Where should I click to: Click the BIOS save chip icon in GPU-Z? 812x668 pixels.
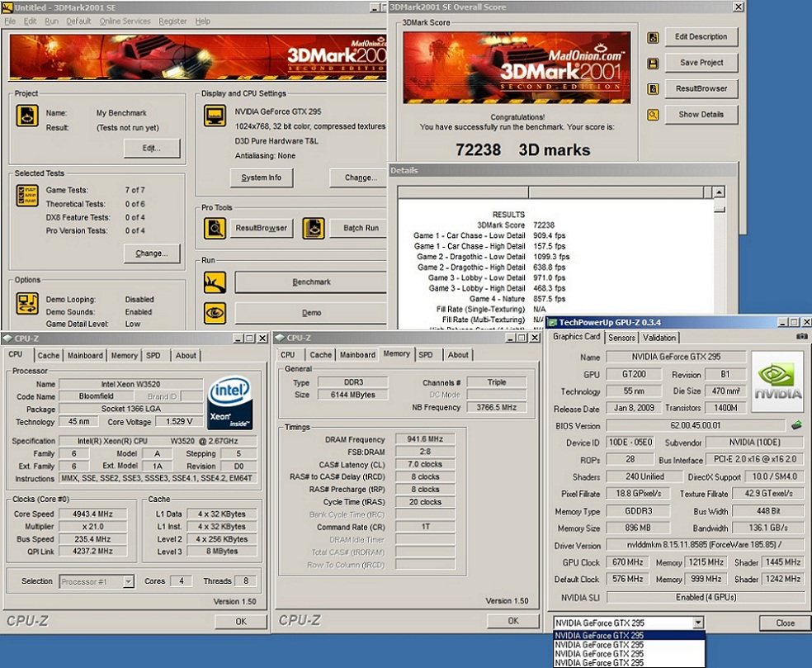[796, 425]
